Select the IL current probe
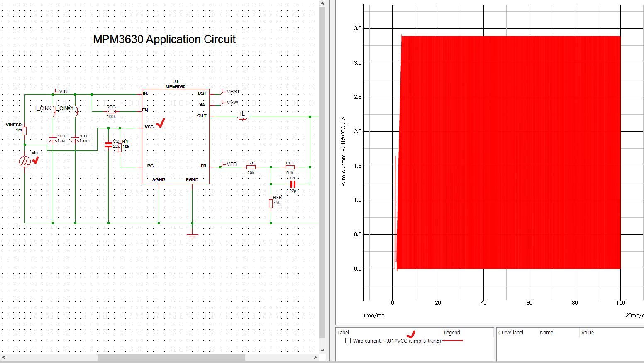644x363 pixels. click(x=243, y=118)
